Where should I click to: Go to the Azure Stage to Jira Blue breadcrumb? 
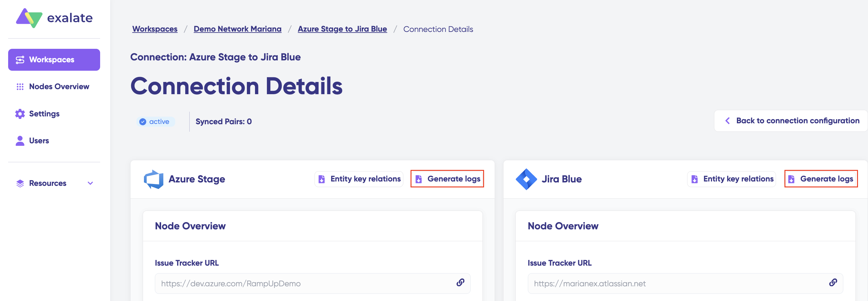342,29
